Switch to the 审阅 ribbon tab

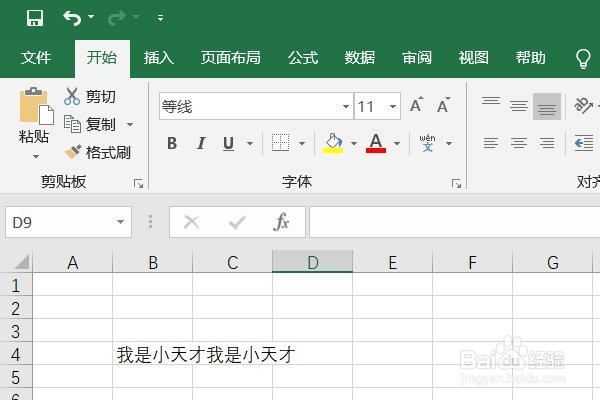click(417, 58)
